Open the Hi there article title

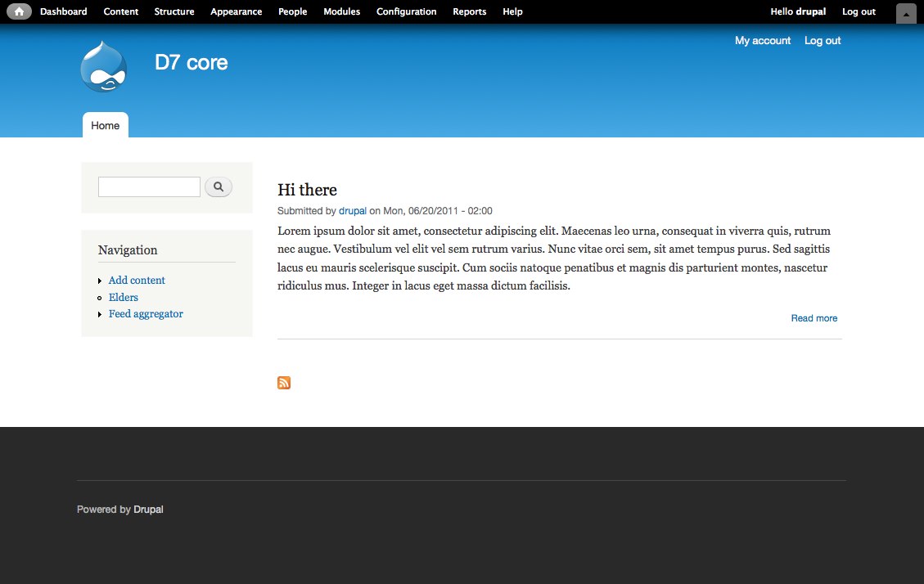click(307, 190)
